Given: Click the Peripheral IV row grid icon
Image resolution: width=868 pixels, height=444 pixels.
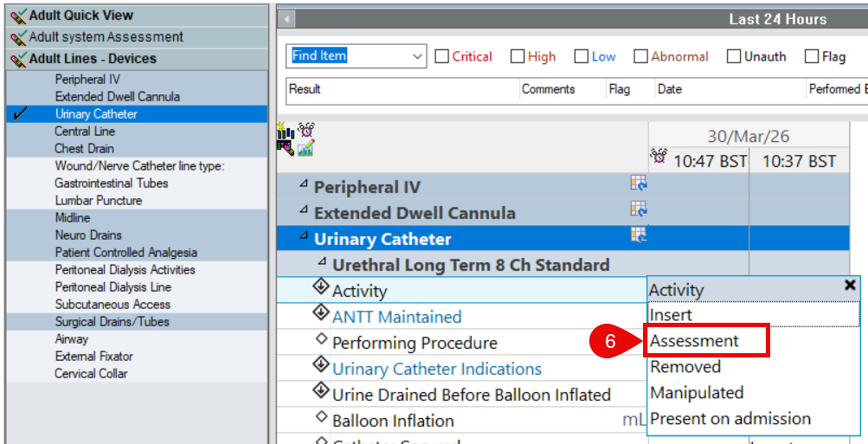Looking at the screenshot, I should click(x=639, y=183).
